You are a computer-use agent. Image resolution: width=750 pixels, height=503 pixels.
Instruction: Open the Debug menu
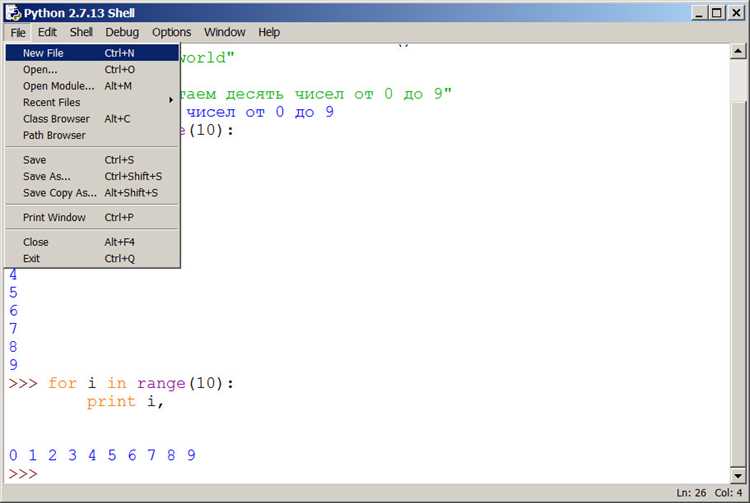(x=122, y=32)
